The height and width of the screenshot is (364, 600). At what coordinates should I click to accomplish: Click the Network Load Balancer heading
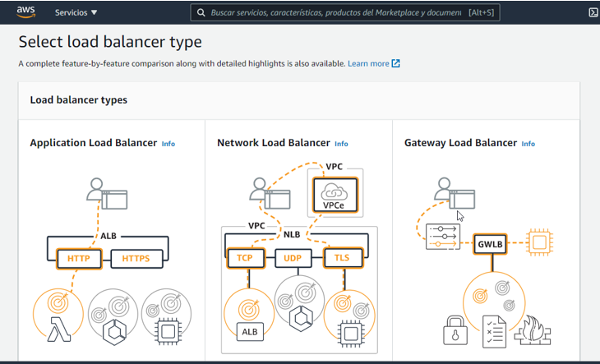(274, 143)
